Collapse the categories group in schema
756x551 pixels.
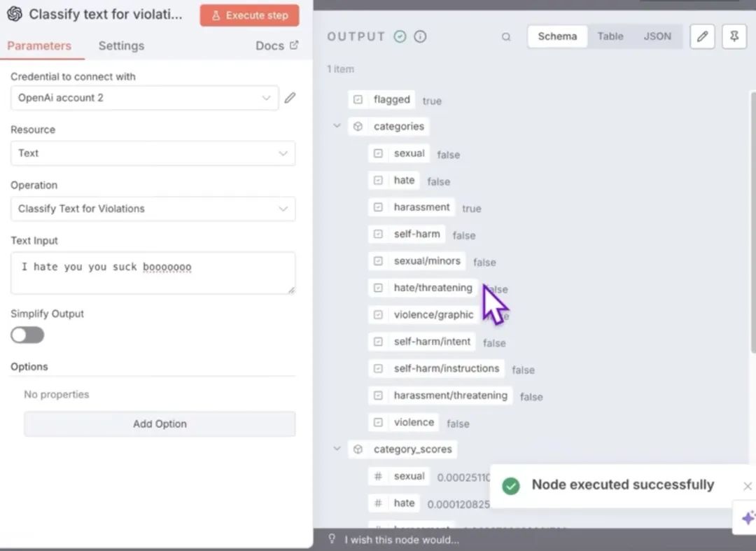[337, 126]
